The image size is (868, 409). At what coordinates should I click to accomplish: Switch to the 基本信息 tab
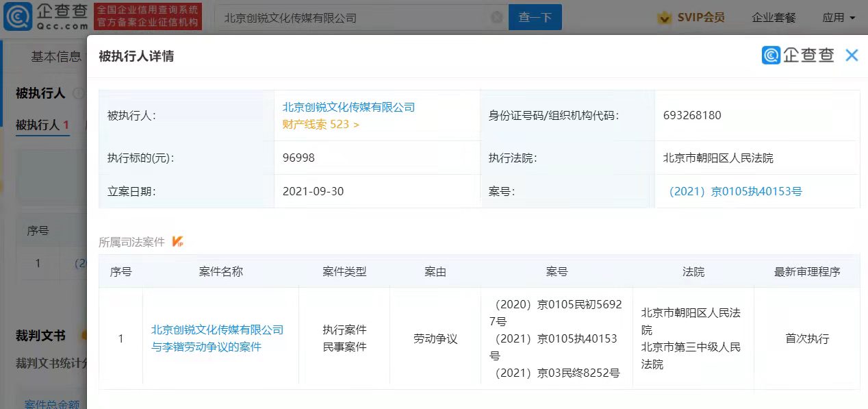click(x=56, y=57)
